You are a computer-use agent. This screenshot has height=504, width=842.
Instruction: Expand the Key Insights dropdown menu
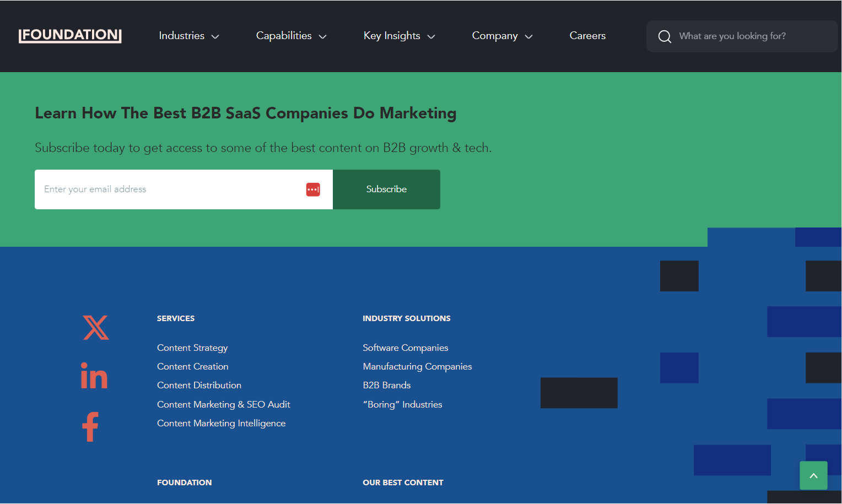point(399,36)
